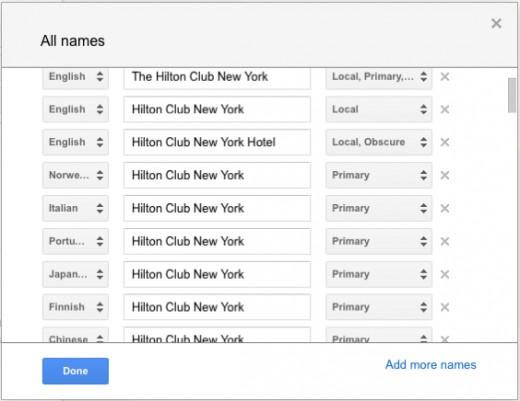Screen dimensions: 520x401
Task: Open the Norwegian language dropdown
Action: coord(75,175)
